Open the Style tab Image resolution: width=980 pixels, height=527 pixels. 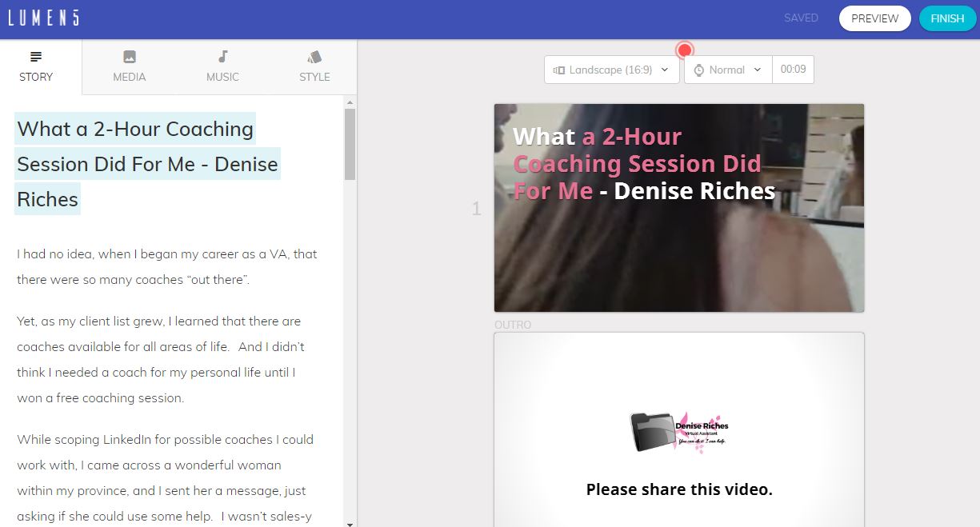tap(314, 66)
